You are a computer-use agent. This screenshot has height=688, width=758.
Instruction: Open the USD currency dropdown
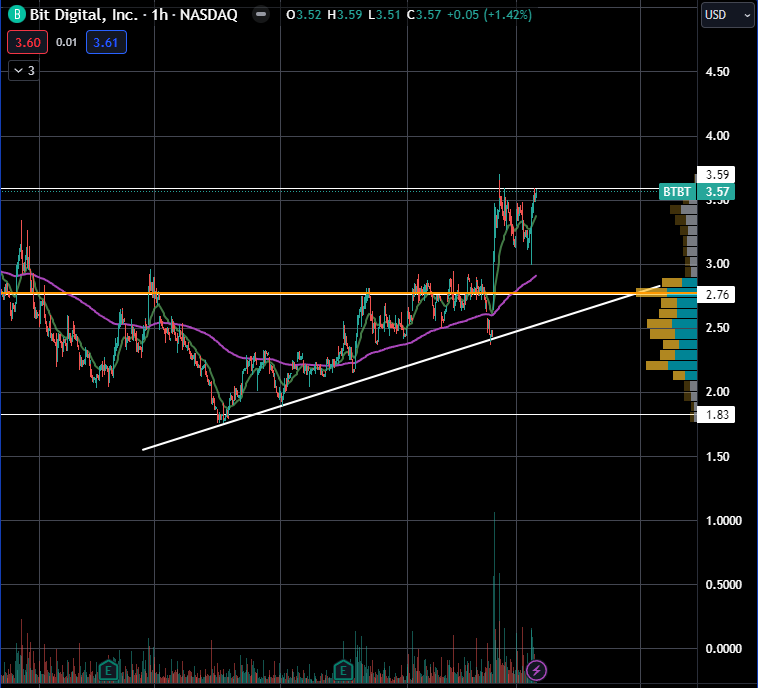click(x=727, y=15)
